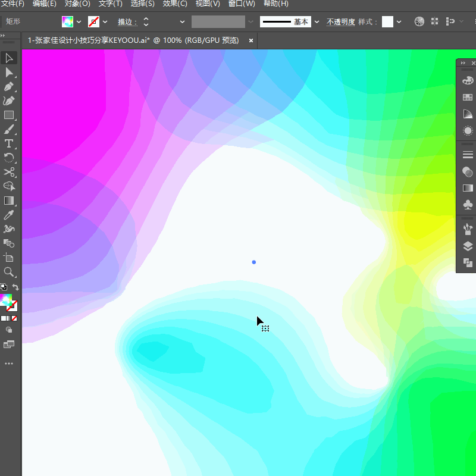Select the Pen tool
476x476 pixels.
9,87
